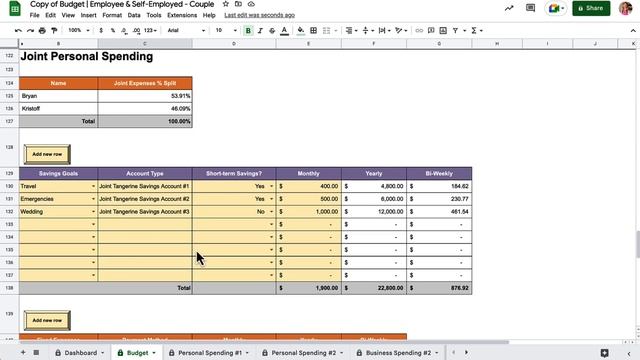The width and height of the screenshot is (640, 360).
Task: Open more number formats 123 dropdown
Action: (150, 31)
